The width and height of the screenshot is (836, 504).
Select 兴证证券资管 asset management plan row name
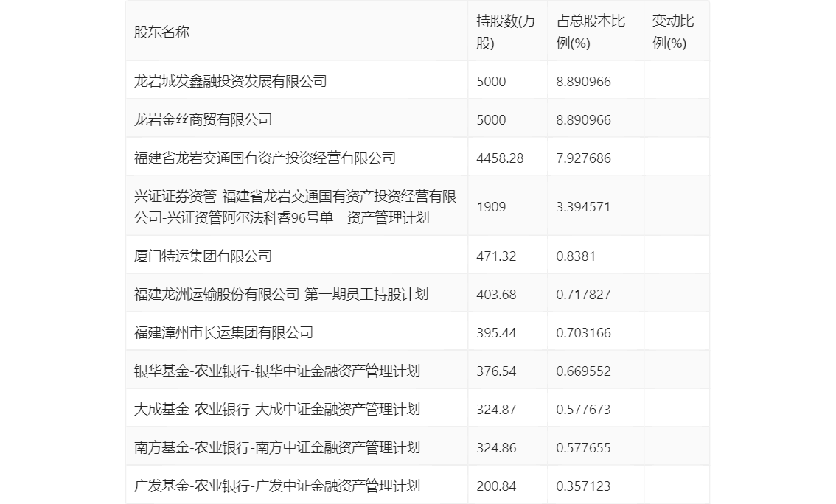coord(296,207)
